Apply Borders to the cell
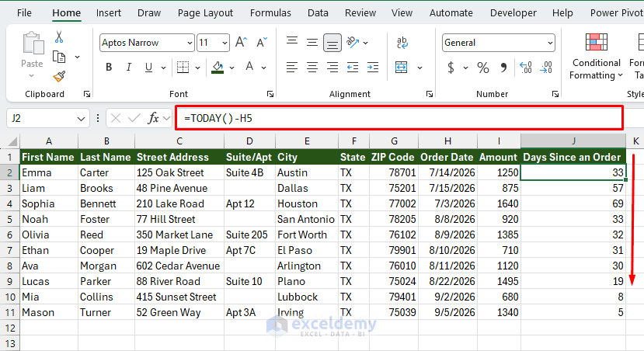 183,67
